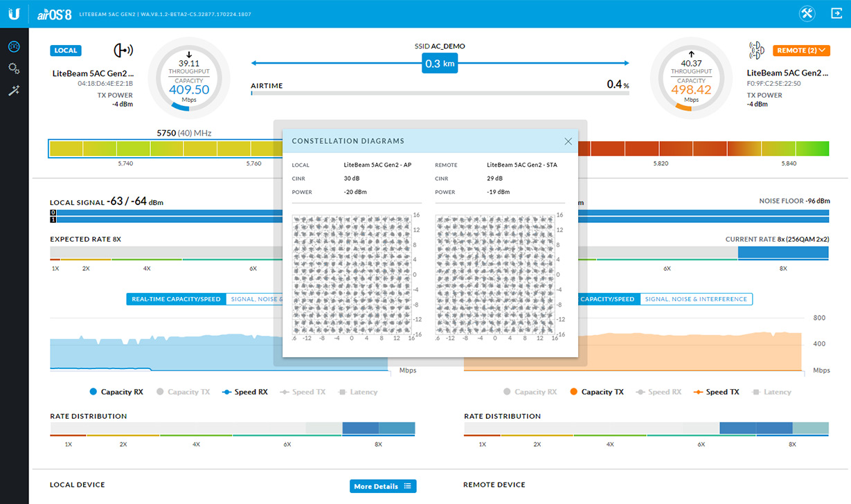
Task: Toggle Speed TX in the local chart legend
Action: pyautogui.click(x=303, y=392)
